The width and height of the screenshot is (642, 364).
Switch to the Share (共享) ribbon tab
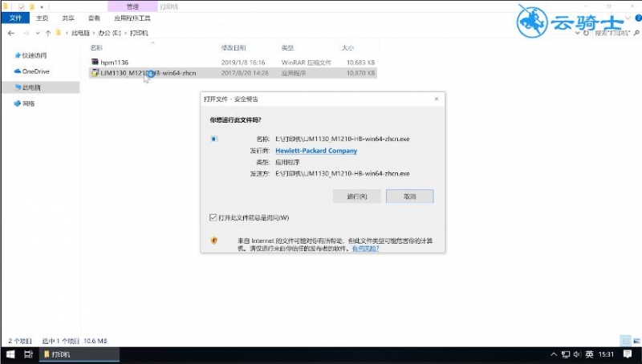coord(68,18)
